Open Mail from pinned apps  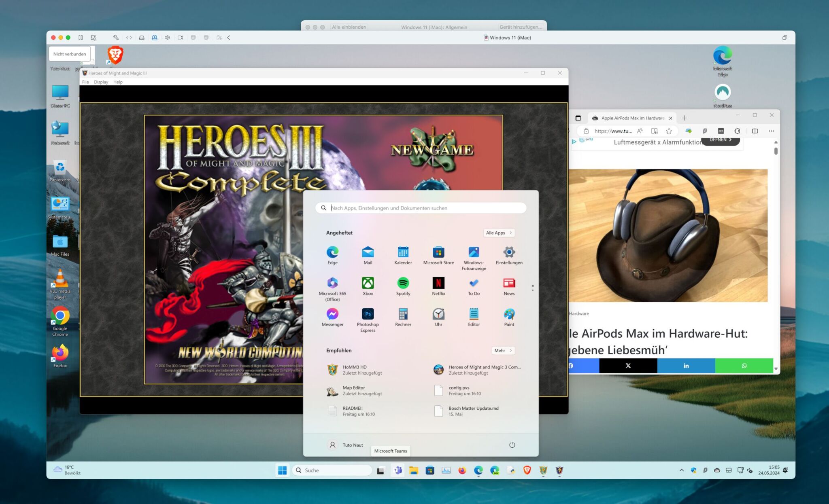[368, 255]
